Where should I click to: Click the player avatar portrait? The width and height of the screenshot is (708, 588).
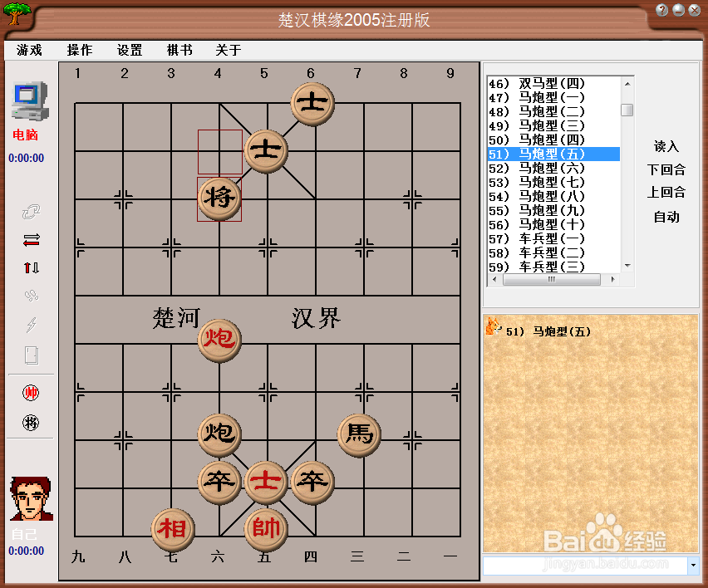tap(31, 498)
